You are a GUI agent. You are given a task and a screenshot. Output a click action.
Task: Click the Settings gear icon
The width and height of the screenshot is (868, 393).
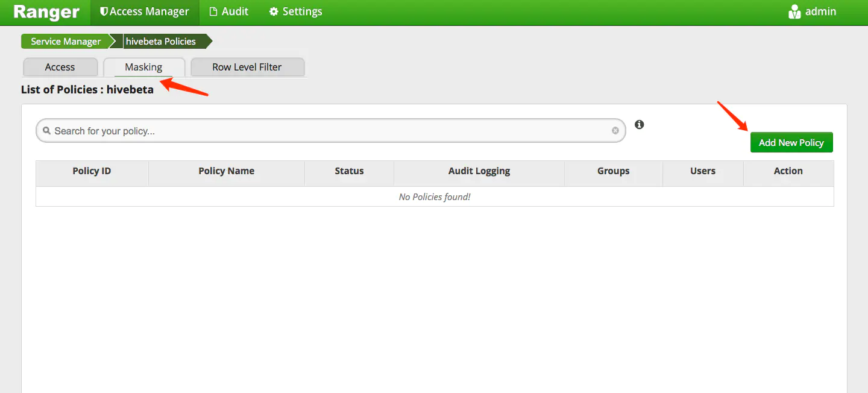coord(274,12)
